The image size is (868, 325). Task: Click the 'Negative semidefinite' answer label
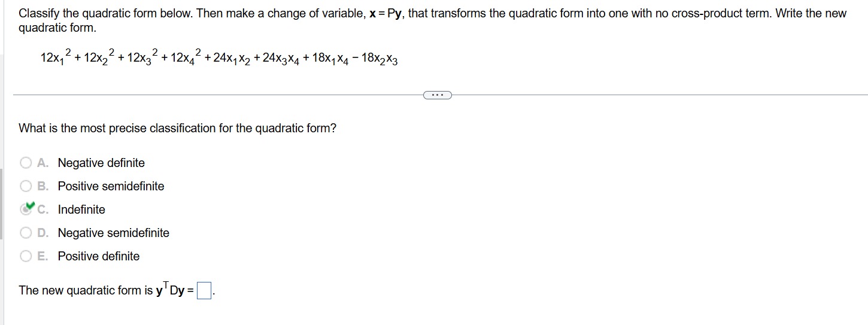point(114,233)
